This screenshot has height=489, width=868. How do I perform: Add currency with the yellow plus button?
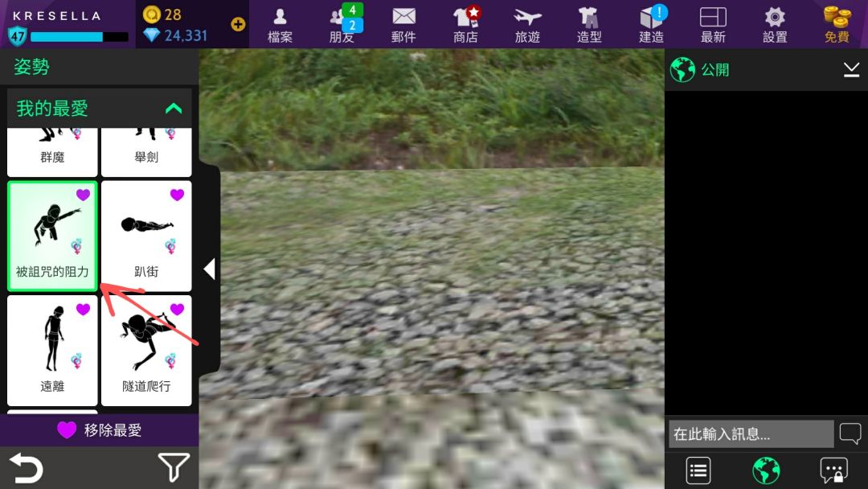[238, 24]
